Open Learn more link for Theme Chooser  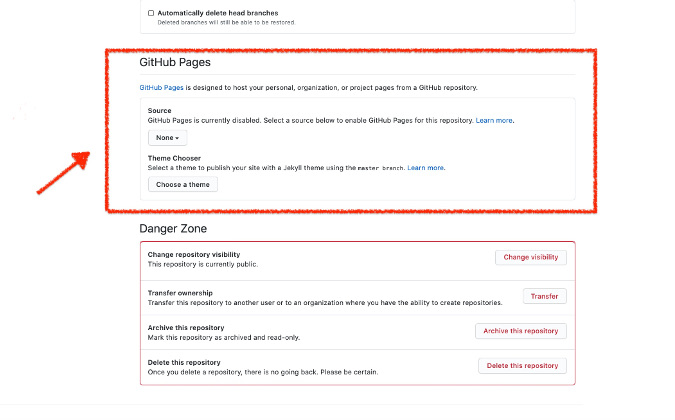pos(426,167)
